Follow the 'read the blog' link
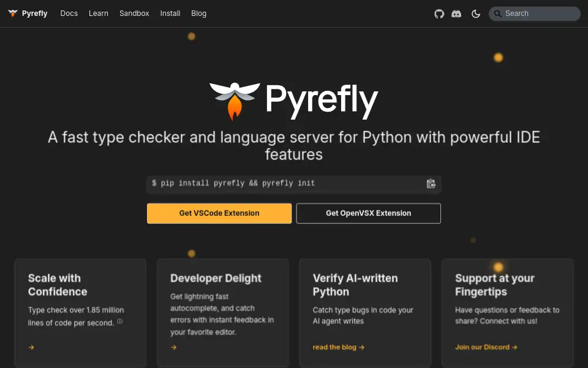 pyautogui.click(x=339, y=347)
